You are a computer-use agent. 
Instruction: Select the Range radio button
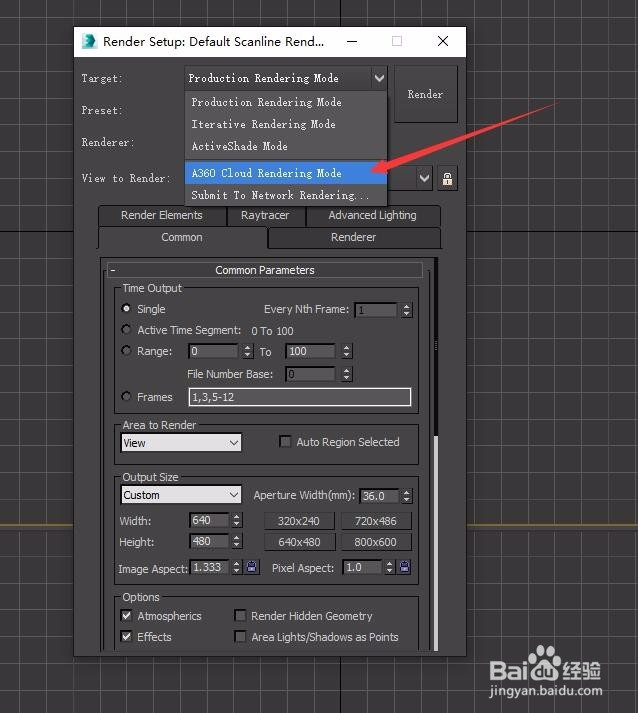pos(126,351)
